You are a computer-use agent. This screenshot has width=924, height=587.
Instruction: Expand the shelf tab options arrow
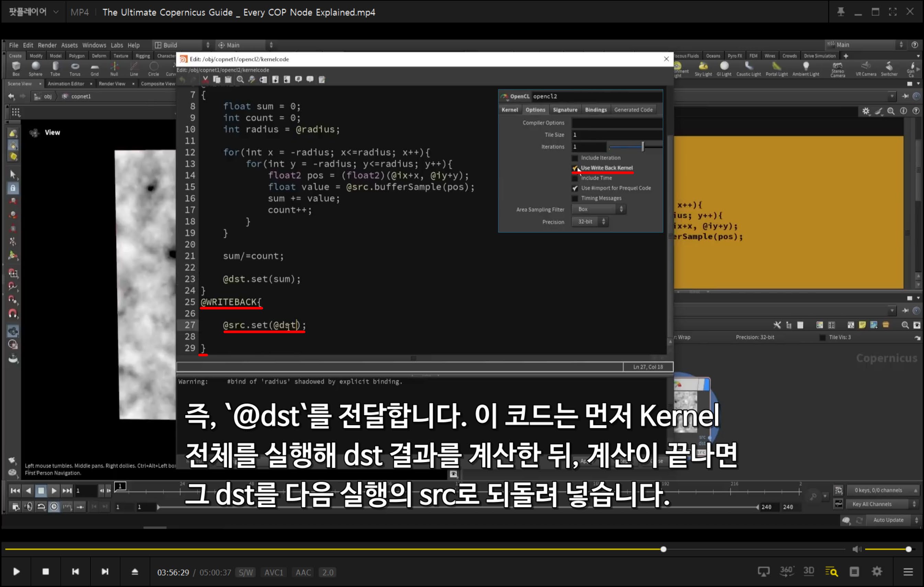pos(918,56)
